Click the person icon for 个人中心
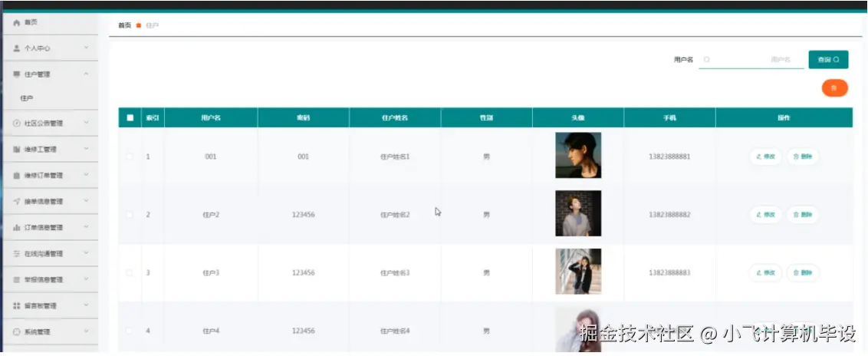Screen dimensions: 868x356 (x=17, y=49)
